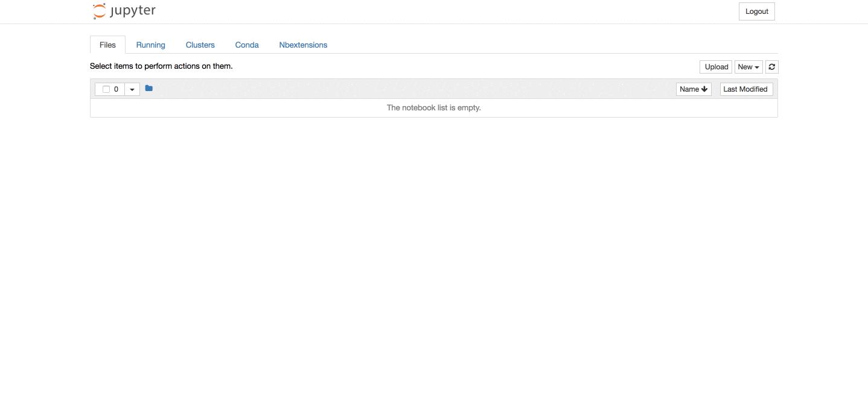Screen dimensions: 868x398
Task: Click the Logout button
Action: tap(756, 11)
